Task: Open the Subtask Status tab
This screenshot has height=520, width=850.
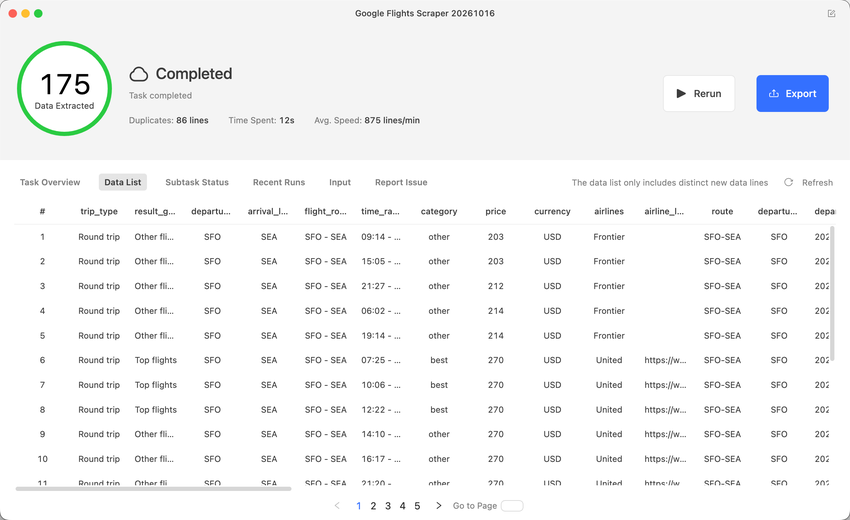Action: tap(197, 182)
